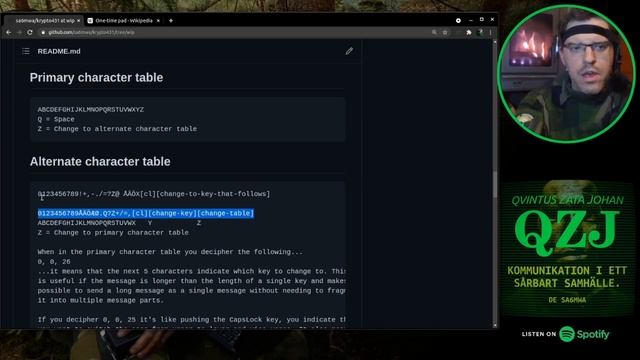Click the Listen on Spotify logo
The height and width of the screenshot is (360, 640).
565,334
